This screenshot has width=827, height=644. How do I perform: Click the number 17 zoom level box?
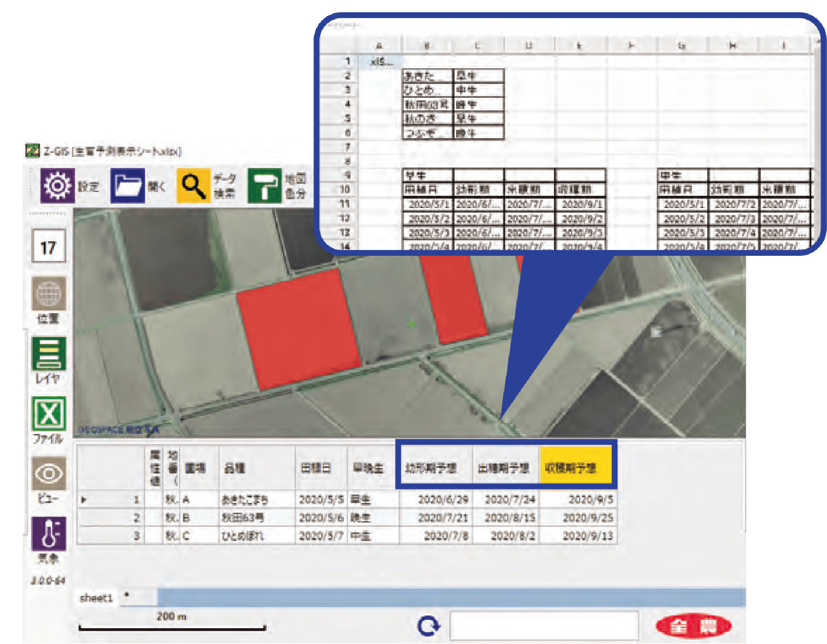click(x=48, y=247)
